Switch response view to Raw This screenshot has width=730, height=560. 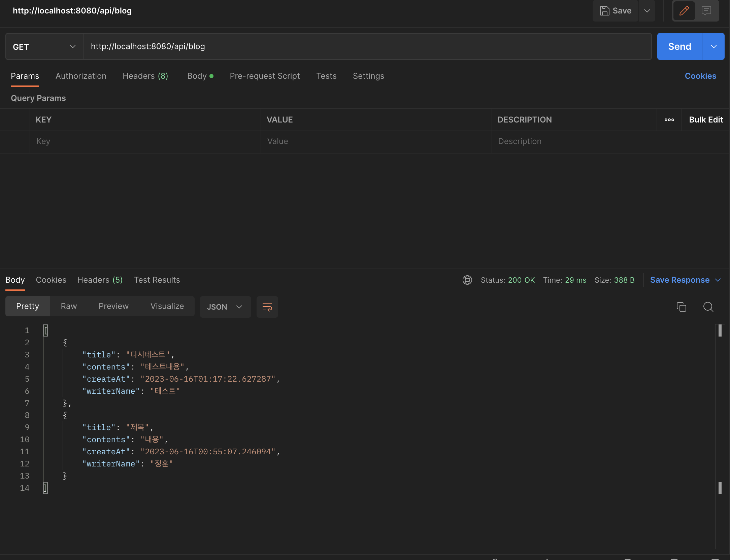click(x=68, y=306)
